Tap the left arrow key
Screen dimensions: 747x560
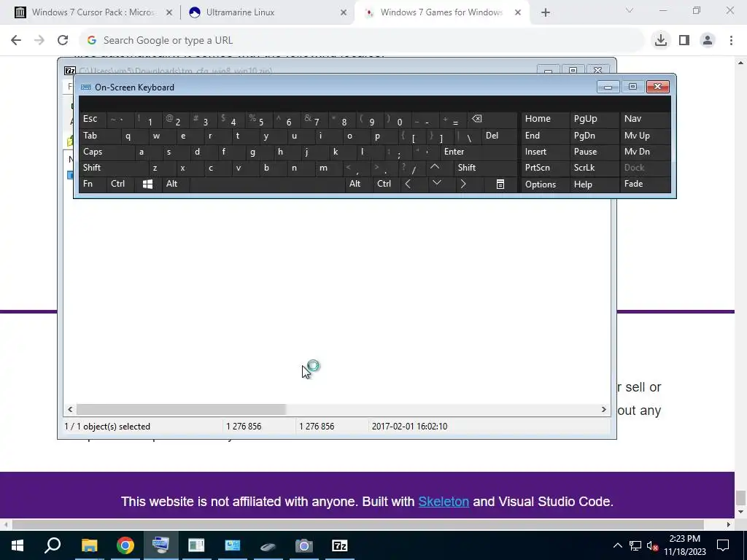point(408,184)
